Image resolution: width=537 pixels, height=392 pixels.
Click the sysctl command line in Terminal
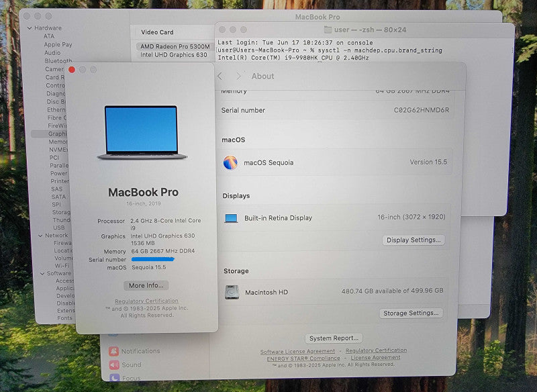tap(330, 50)
